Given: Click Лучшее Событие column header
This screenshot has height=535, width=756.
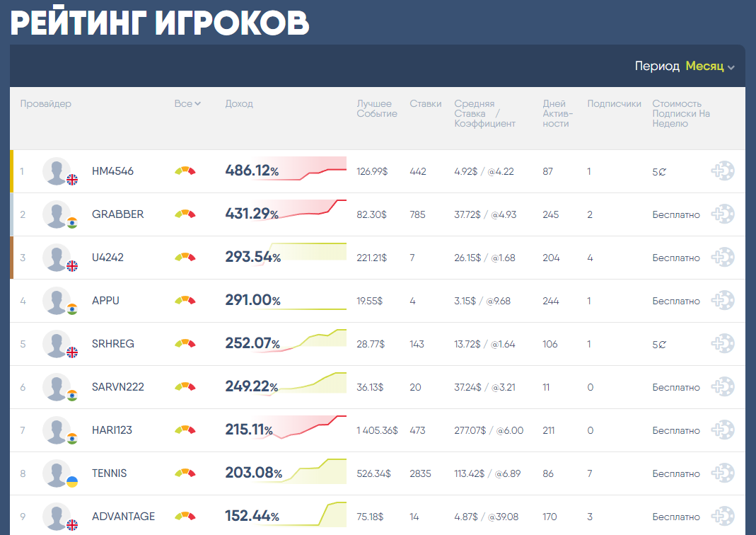Looking at the screenshot, I should [376, 109].
